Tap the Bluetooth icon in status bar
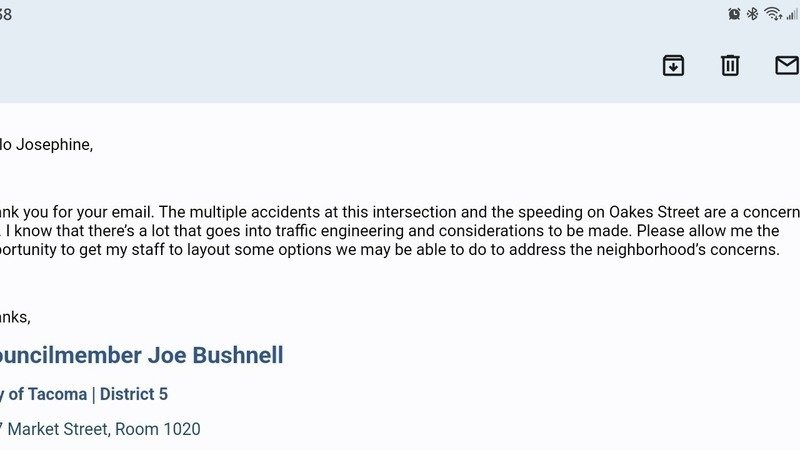The width and height of the screenshot is (800, 450). click(753, 14)
